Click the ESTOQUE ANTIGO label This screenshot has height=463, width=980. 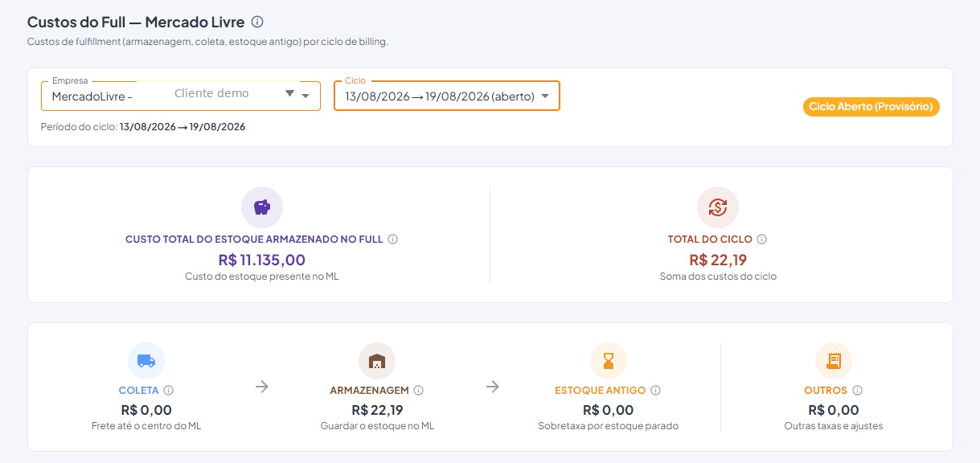pyautogui.click(x=601, y=391)
